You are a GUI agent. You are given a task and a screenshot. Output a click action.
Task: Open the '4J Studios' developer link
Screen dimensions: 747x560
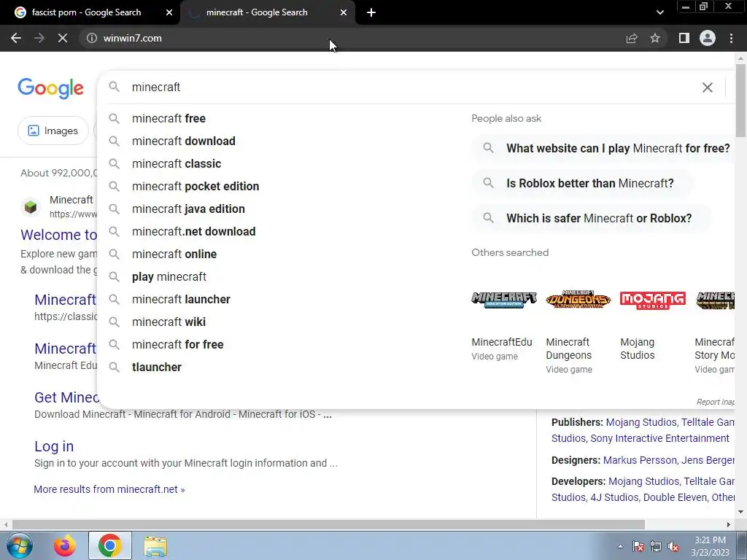point(614,497)
